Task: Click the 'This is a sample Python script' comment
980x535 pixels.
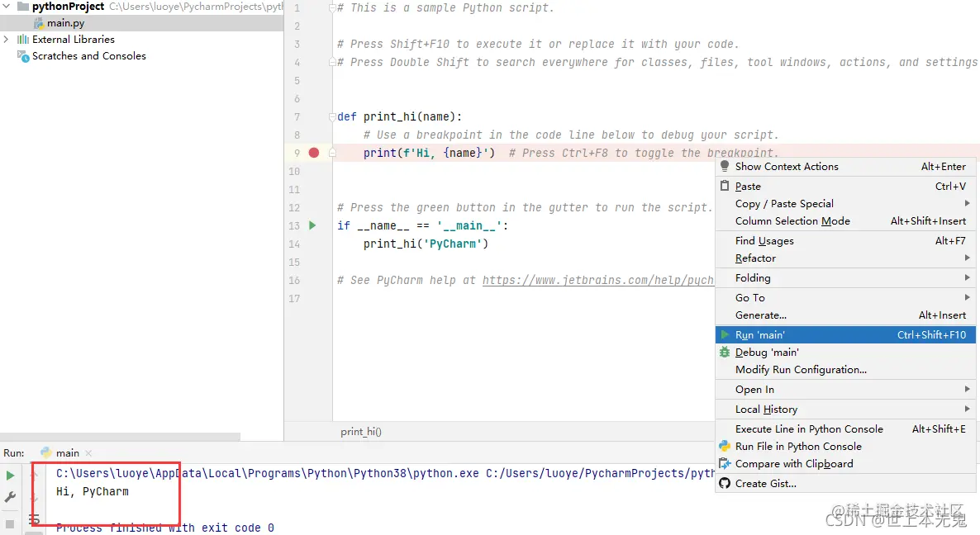Action: 445,8
